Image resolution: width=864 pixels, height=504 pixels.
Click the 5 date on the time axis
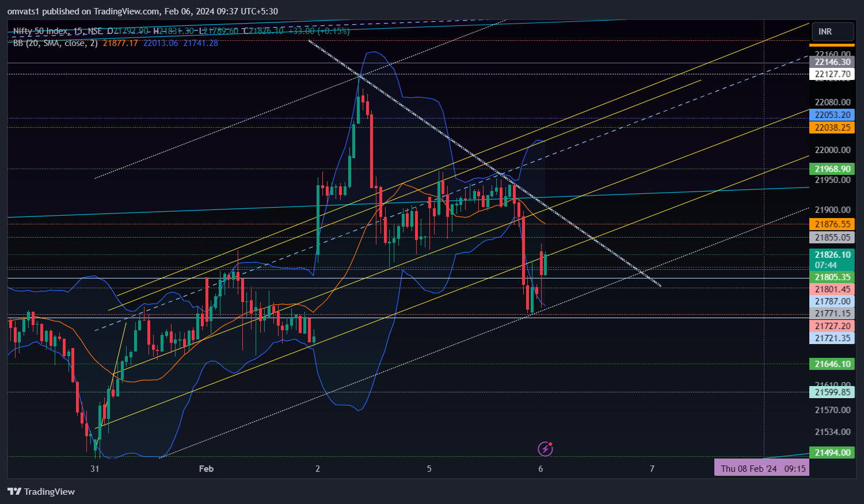(x=429, y=469)
